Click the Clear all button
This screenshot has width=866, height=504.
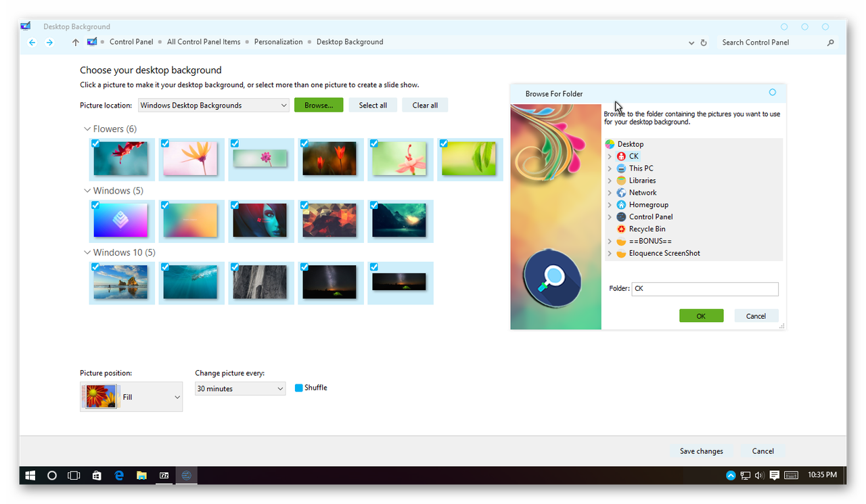(x=425, y=106)
